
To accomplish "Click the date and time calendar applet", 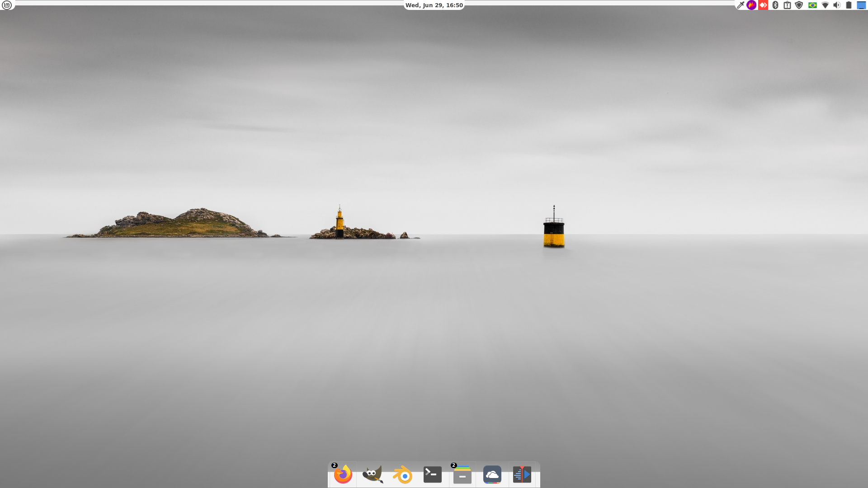I will click(x=434, y=5).
